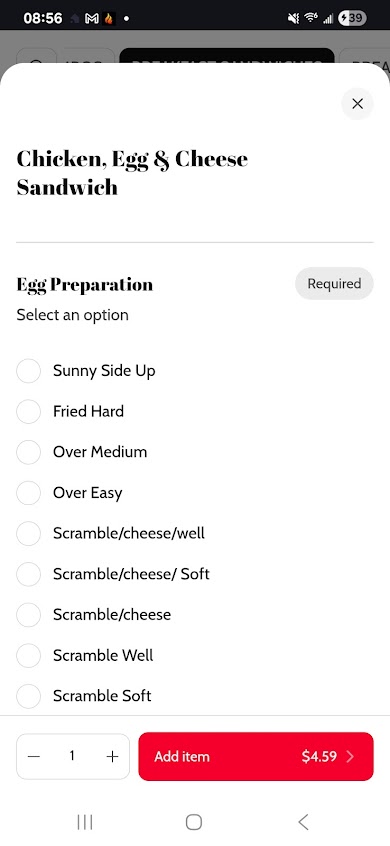Tap the Required badge for Egg Preparation
Viewport: 390px width, 846px height.
(x=334, y=283)
